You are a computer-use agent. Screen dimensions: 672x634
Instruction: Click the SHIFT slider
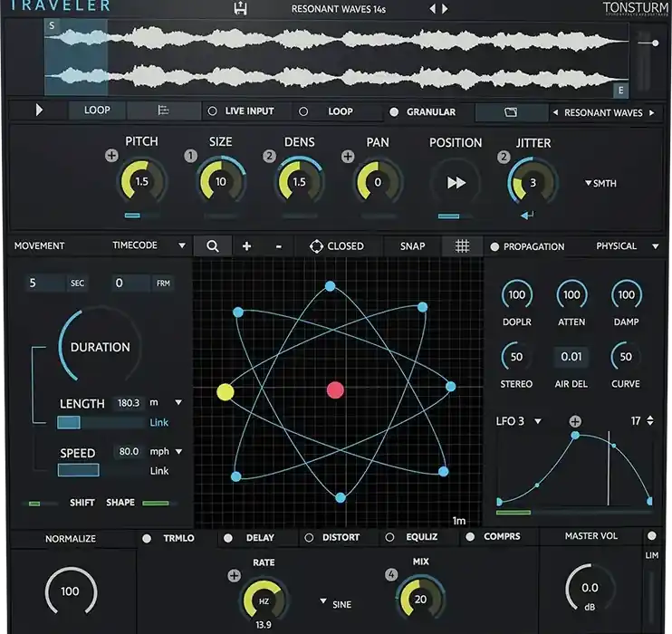point(41,504)
